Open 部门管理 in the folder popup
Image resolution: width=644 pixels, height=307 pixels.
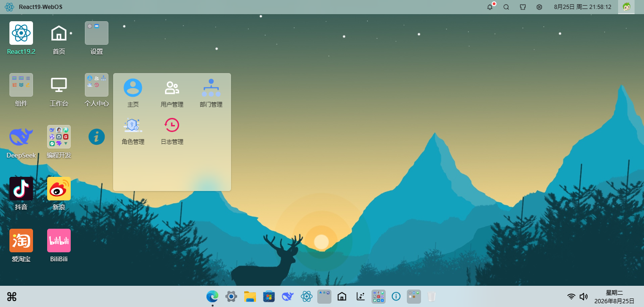coord(211,88)
